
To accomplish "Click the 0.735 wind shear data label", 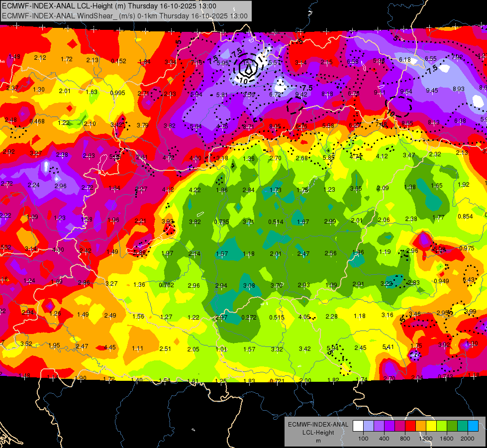I will (x=221, y=222).
